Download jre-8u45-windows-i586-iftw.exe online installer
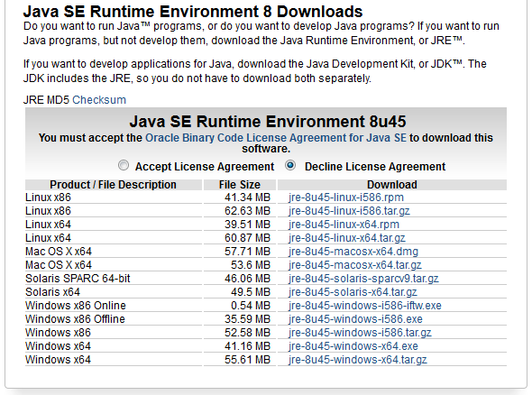The width and height of the screenshot is (532, 395). point(364,306)
